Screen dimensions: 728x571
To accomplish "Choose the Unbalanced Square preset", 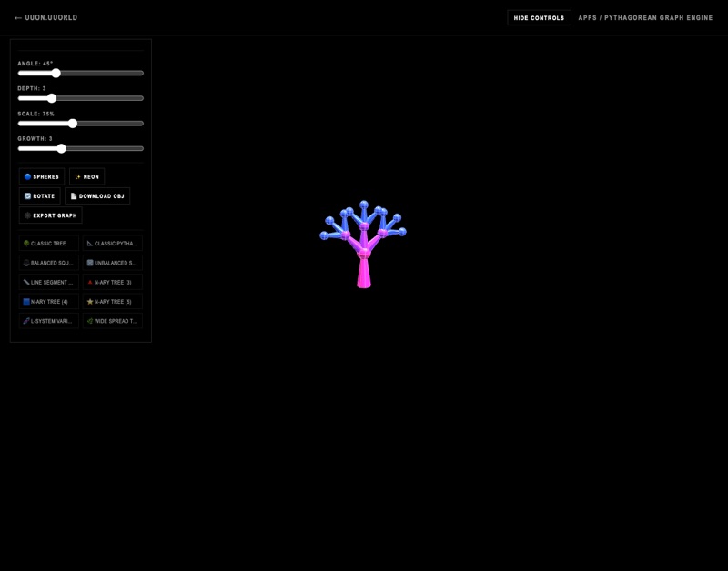I will point(112,263).
